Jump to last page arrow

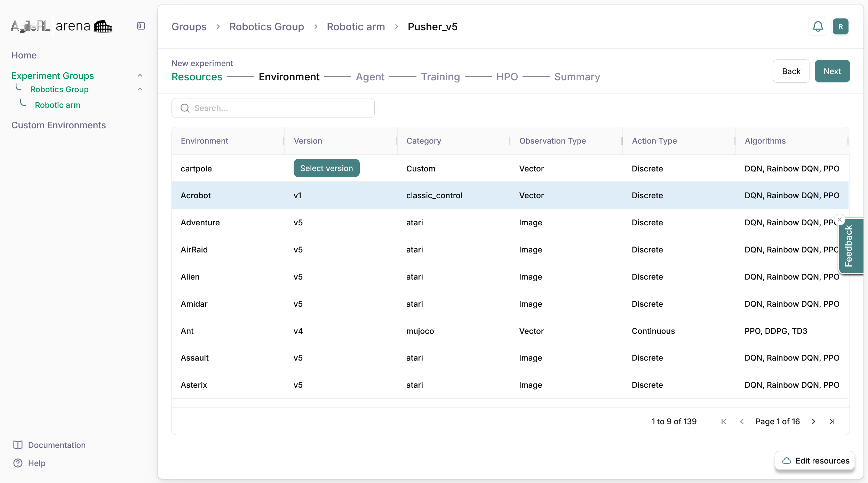click(x=832, y=421)
